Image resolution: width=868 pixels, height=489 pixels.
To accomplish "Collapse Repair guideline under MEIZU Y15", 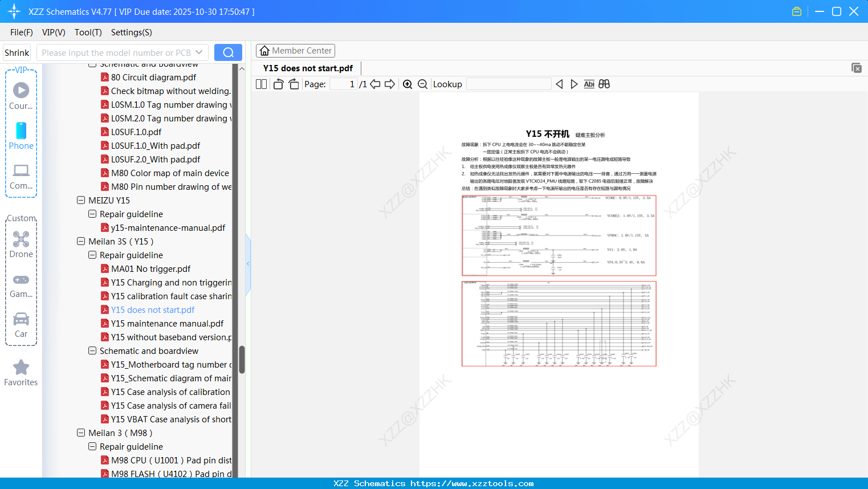I will click(x=92, y=214).
